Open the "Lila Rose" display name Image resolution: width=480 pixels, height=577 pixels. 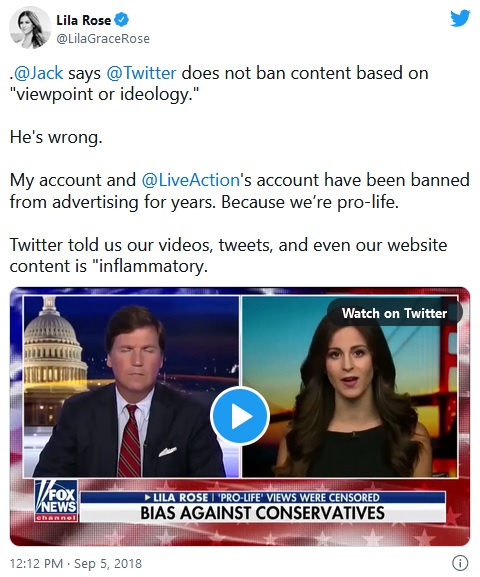pyautogui.click(x=84, y=20)
